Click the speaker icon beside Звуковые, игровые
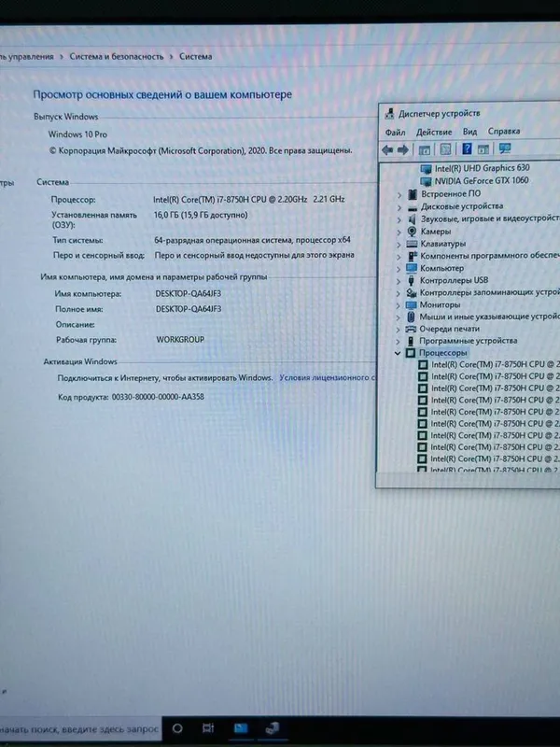 413,219
